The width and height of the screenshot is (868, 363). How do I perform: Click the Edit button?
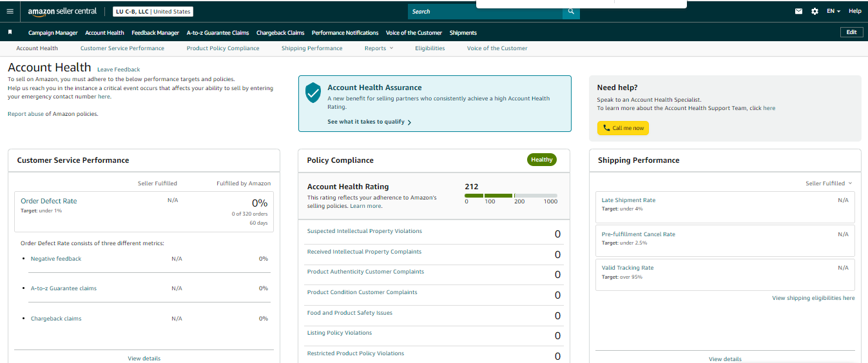pos(851,32)
